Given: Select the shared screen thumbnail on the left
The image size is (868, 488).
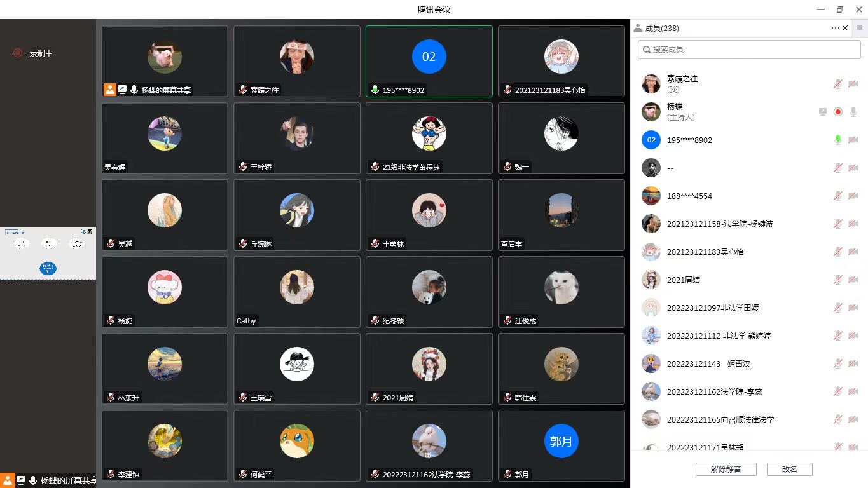Looking at the screenshot, I should (48, 254).
